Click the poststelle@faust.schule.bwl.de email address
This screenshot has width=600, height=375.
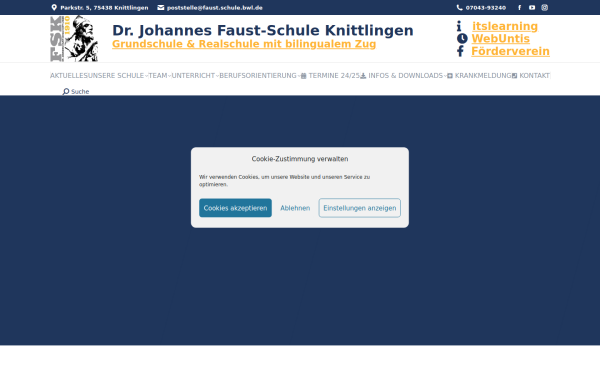point(215,8)
